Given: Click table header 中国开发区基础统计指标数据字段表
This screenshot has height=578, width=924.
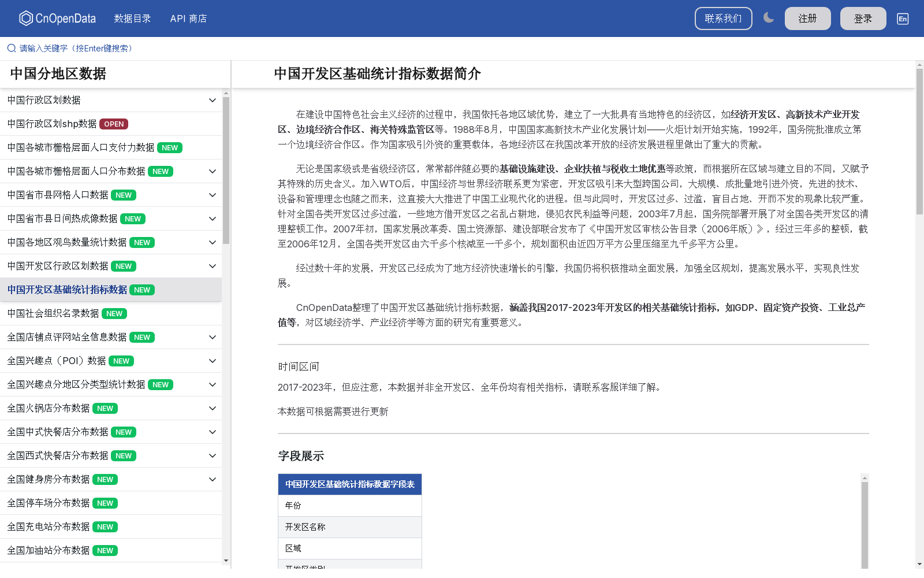Looking at the screenshot, I should (x=350, y=484).
